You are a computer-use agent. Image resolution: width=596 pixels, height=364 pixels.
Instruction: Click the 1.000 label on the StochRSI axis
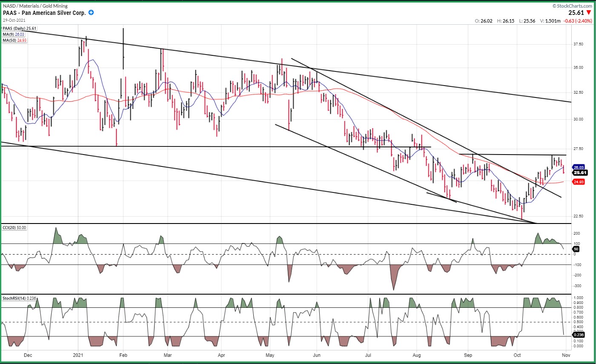pos(578,298)
